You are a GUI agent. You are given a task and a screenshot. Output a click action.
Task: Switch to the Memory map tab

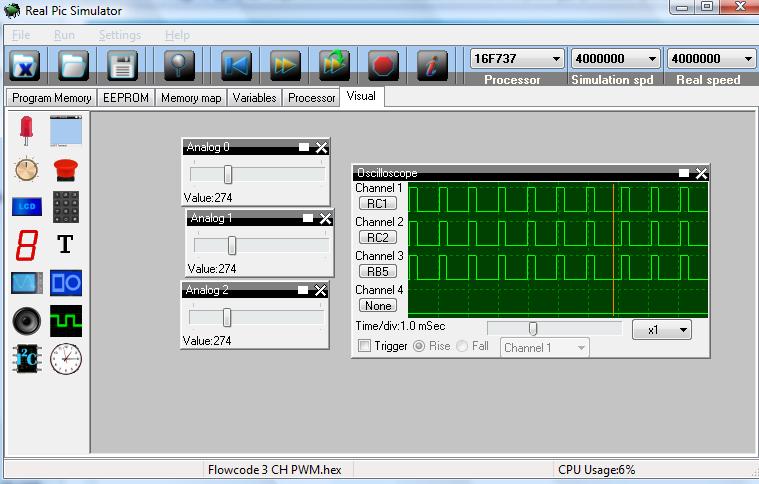click(x=191, y=98)
